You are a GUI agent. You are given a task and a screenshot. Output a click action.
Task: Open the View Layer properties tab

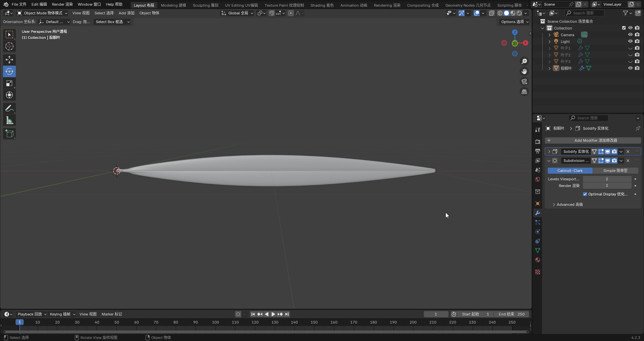pyautogui.click(x=538, y=161)
